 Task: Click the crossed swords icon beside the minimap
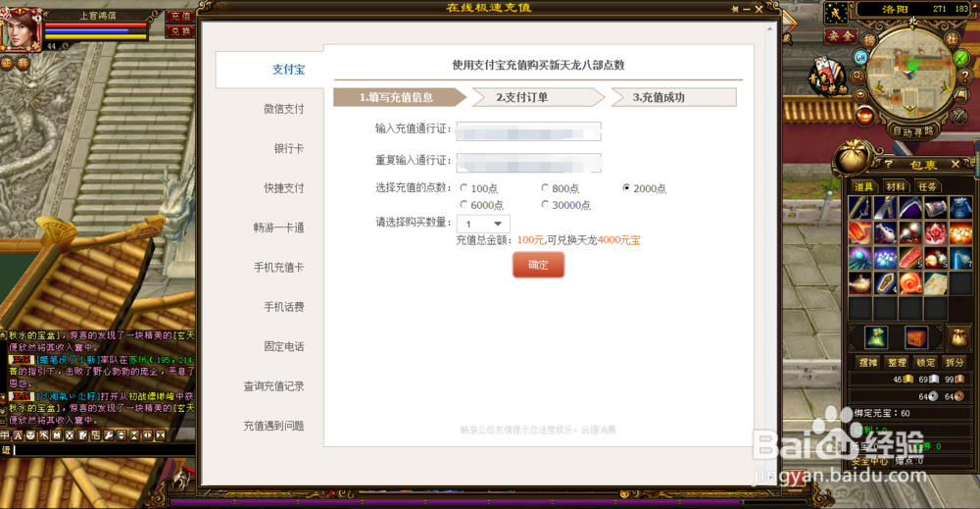[959, 116]
